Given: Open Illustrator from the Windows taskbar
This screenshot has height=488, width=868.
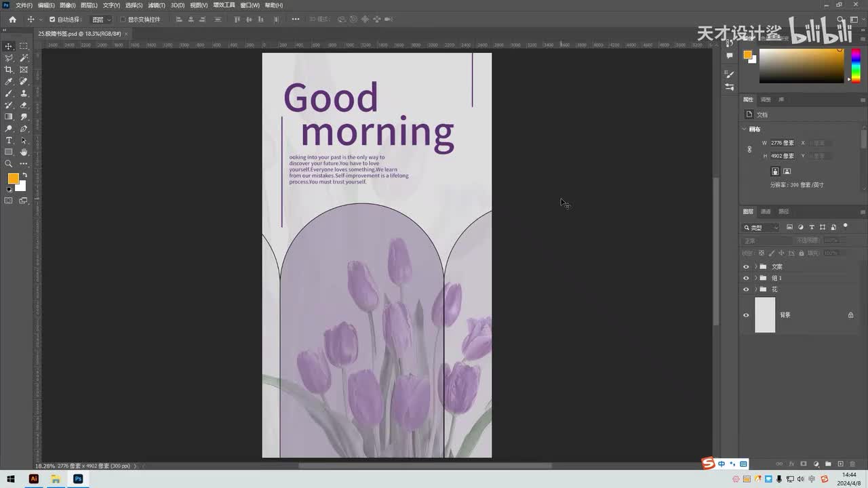Looking at the screenshot, I should pos(33,479).
